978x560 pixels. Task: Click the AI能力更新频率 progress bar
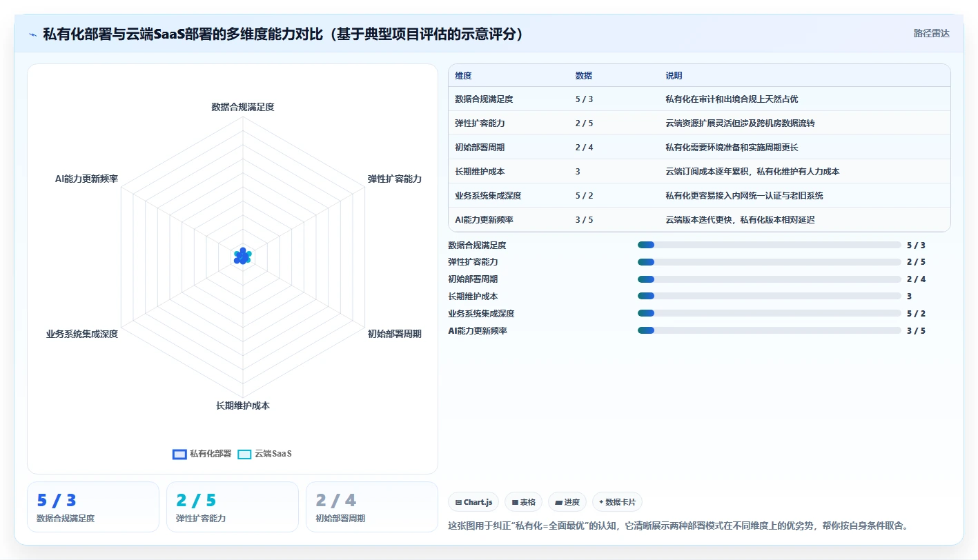(x=770, y=330)
